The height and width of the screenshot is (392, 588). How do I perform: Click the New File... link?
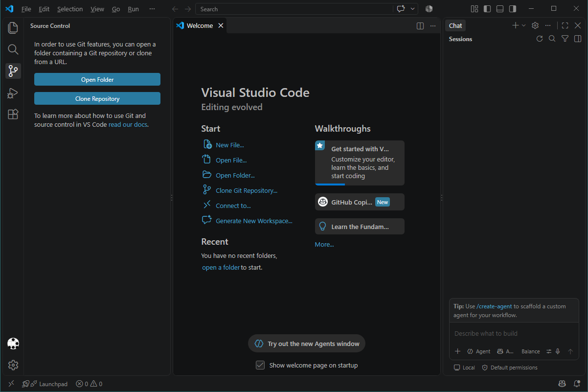(229, 145)
